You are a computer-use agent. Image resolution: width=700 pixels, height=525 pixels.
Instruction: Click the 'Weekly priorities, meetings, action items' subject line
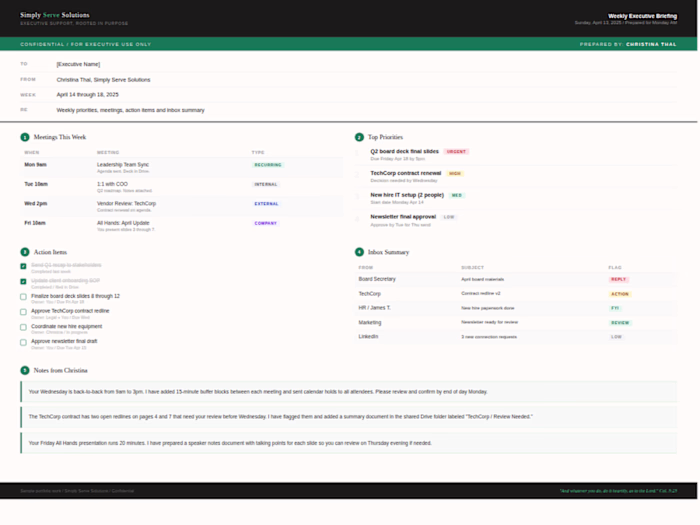pos(130,110)
